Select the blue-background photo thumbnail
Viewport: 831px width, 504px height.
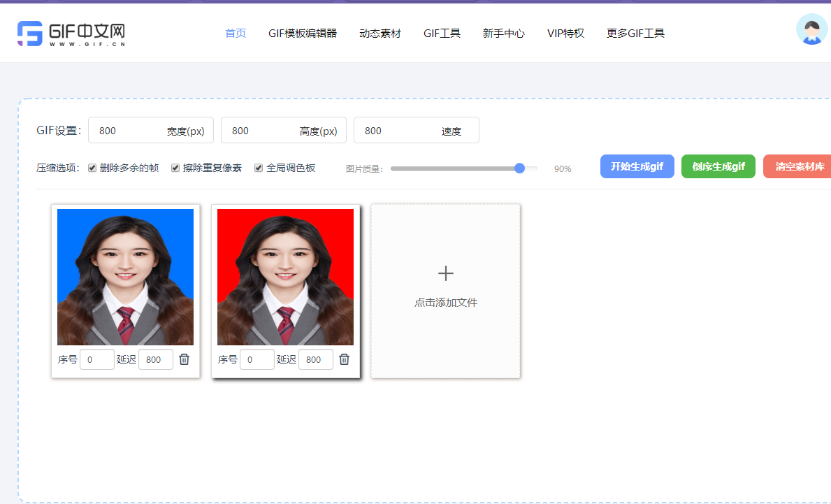[124, 276]
